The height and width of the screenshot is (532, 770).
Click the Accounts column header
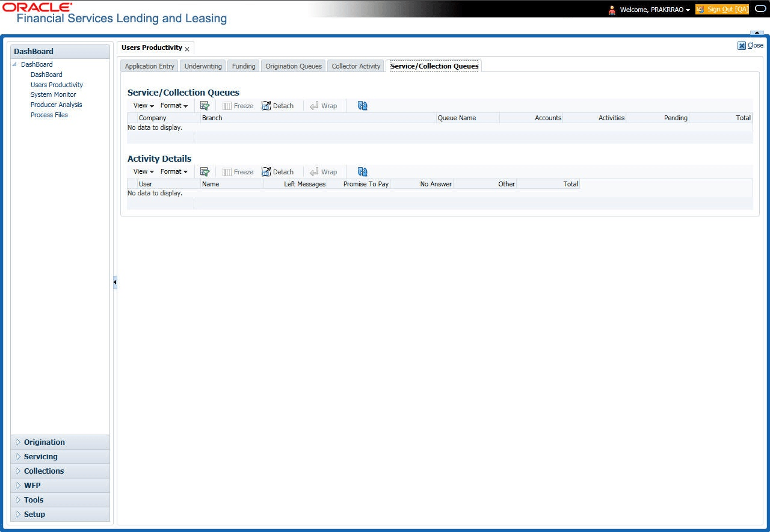pos(531,118)
